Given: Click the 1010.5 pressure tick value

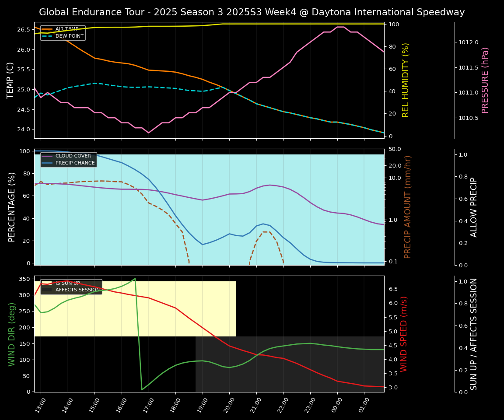Looking at the screenshot, I should point(468,118).
